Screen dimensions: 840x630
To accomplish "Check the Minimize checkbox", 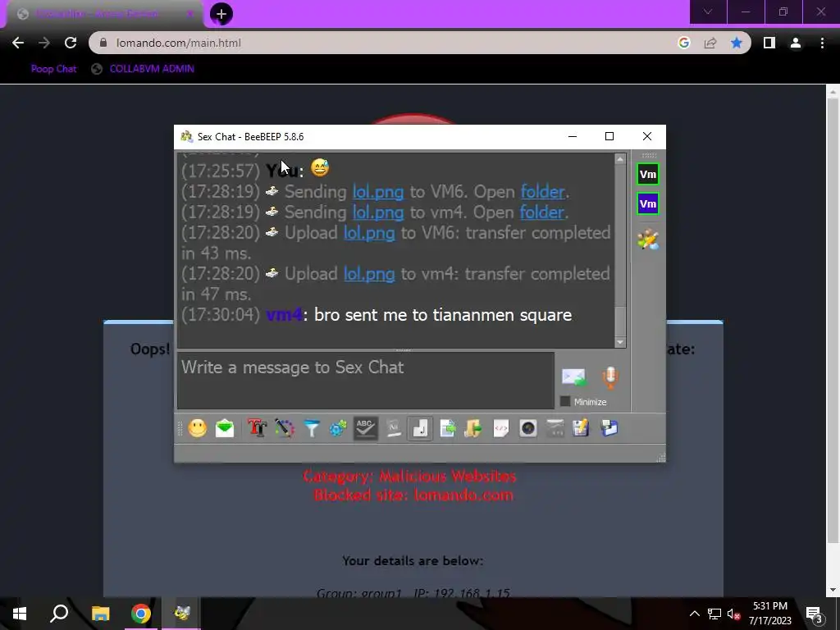I will point(565,401).
